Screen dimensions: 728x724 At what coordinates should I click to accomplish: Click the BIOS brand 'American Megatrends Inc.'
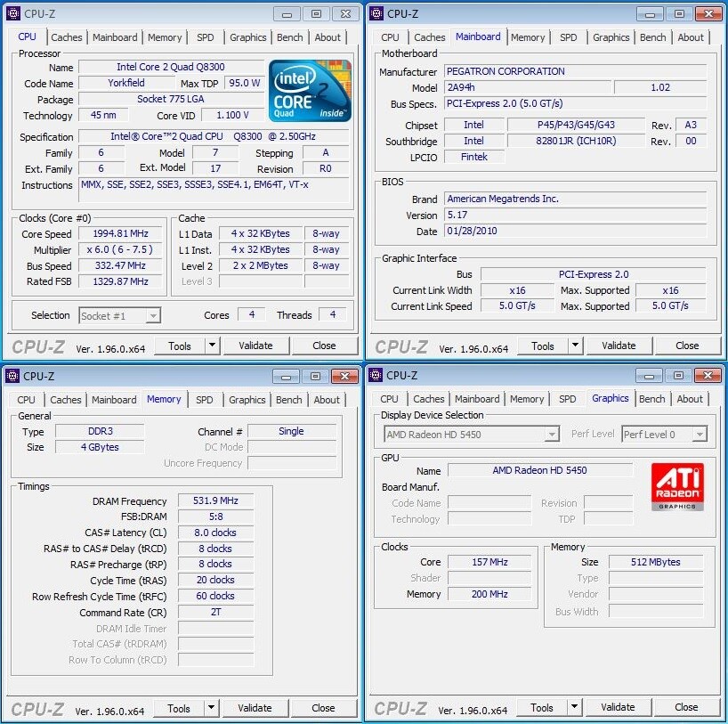coord(575,199)
